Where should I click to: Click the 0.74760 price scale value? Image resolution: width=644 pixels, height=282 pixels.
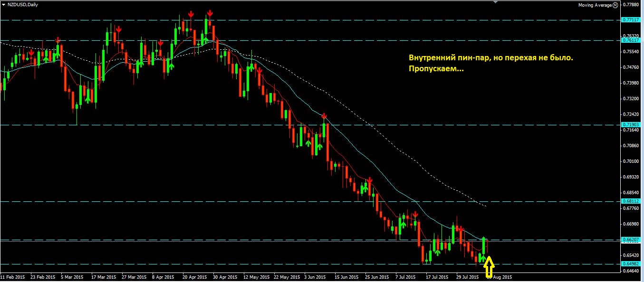tap(631, 67)
